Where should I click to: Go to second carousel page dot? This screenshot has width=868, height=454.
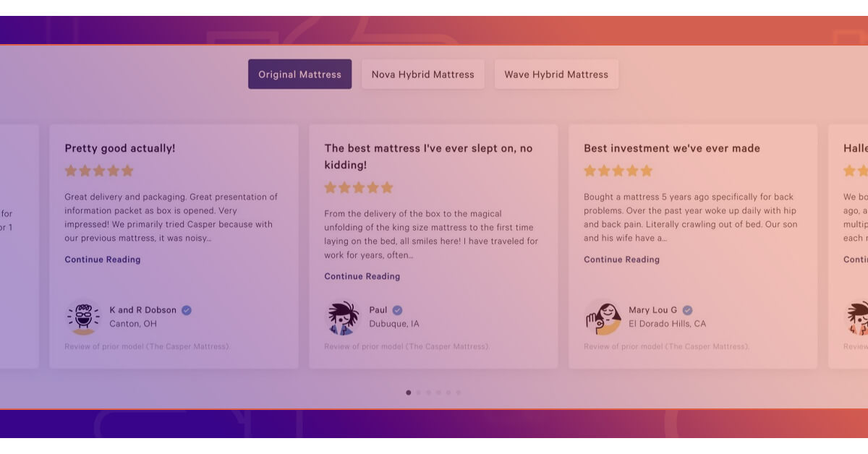point(419,393)
